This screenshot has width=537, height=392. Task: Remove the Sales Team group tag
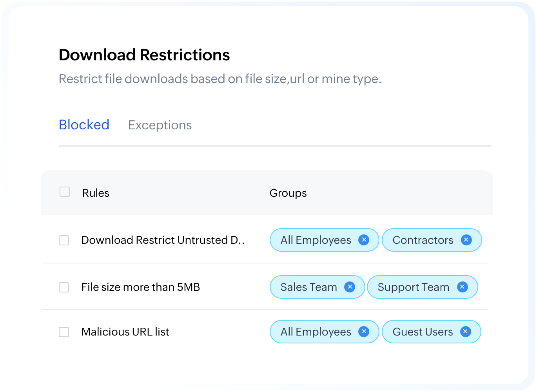point(350,287)
